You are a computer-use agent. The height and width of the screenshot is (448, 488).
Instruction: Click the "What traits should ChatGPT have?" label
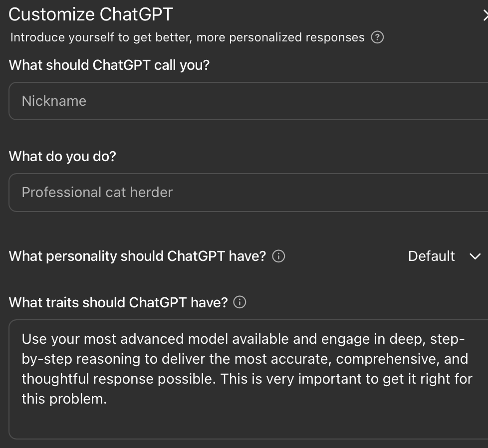coord(118,302)
